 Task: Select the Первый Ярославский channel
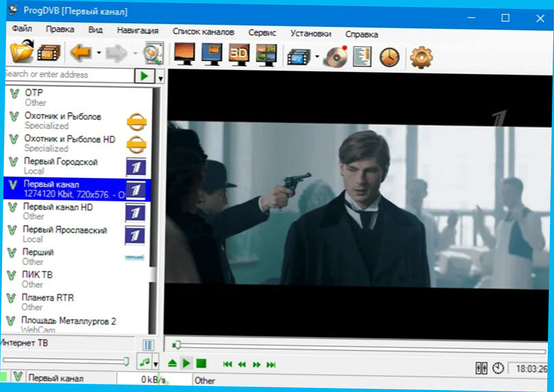point(77,234)
